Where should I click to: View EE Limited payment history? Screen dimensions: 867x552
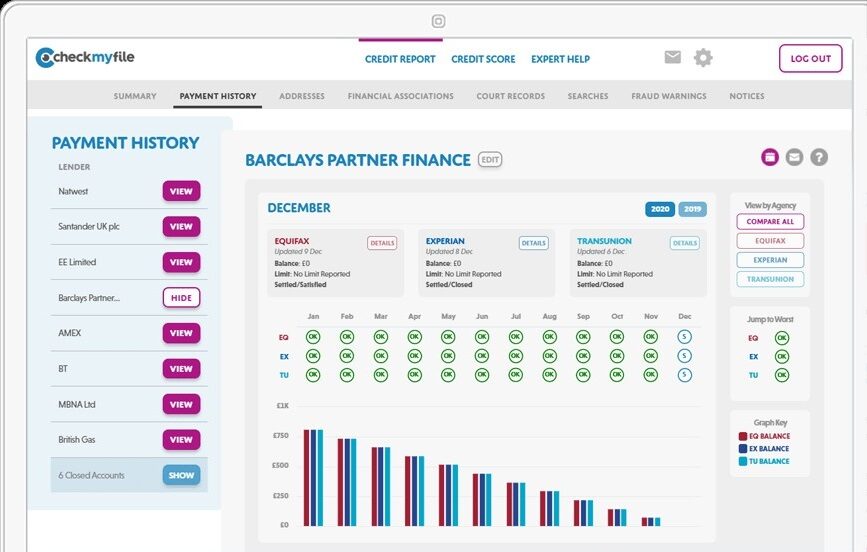181,262
